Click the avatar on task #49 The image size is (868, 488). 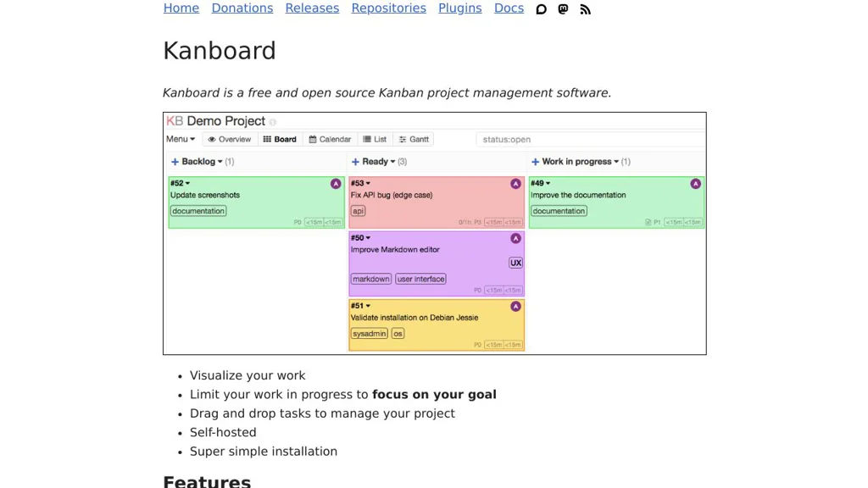(x=696, y=184)
